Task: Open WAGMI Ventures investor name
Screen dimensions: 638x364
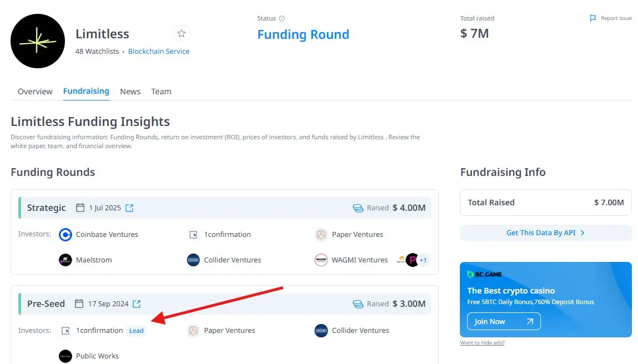Action: [x=359, y=260]
